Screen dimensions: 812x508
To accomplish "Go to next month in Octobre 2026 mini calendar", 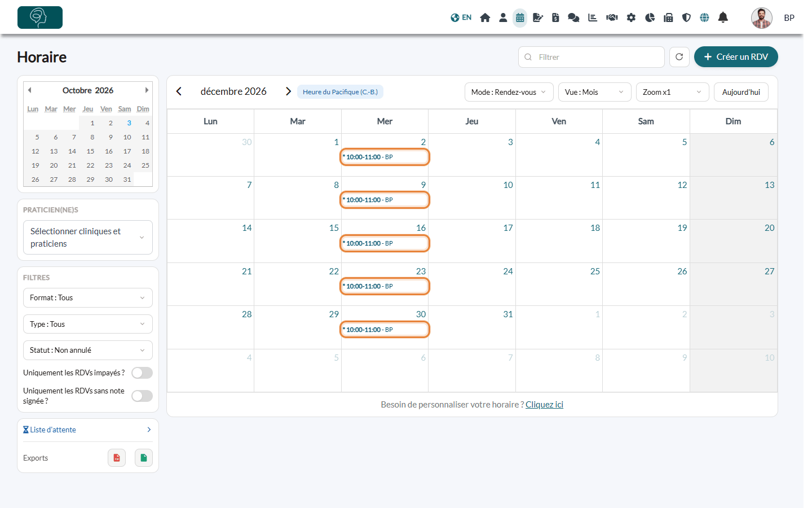I will click(147, 90).
